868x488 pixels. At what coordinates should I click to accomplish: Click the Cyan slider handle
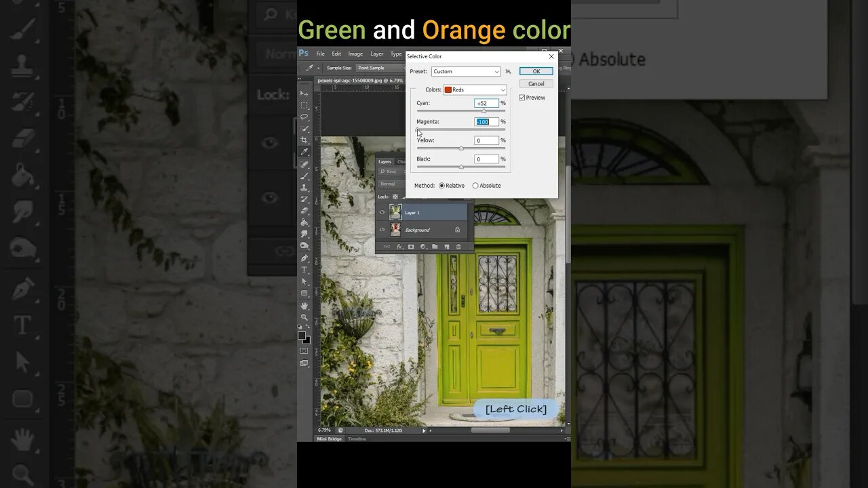point(484,110)
